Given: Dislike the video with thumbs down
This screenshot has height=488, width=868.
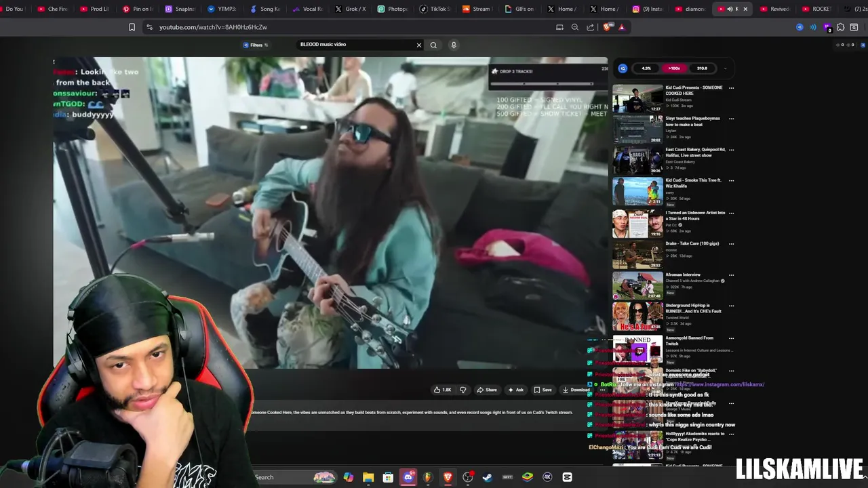Looking at the screenshot, I should point(463,390).
